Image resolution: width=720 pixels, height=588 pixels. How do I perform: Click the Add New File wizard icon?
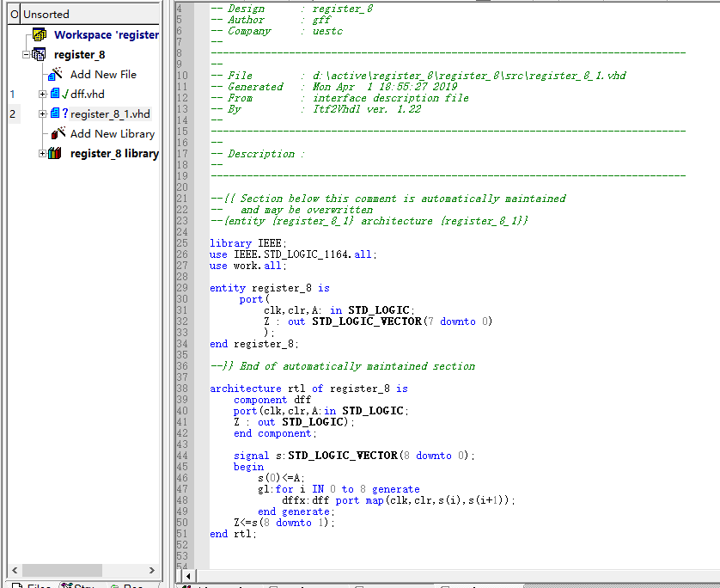pyautogui.click(x=56, y=74)
